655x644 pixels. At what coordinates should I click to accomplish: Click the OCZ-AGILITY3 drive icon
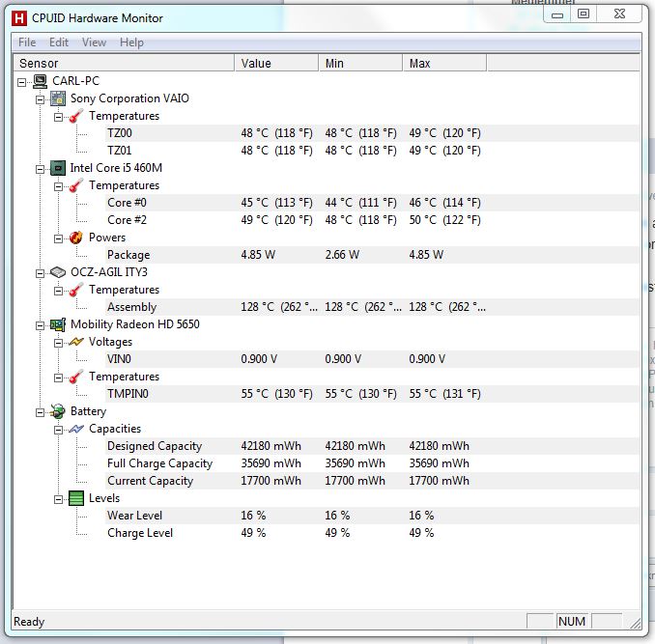(58, 272)
